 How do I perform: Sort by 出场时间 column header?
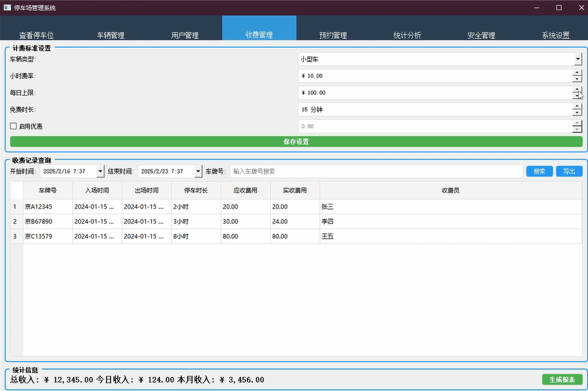(x=146, y=190)
